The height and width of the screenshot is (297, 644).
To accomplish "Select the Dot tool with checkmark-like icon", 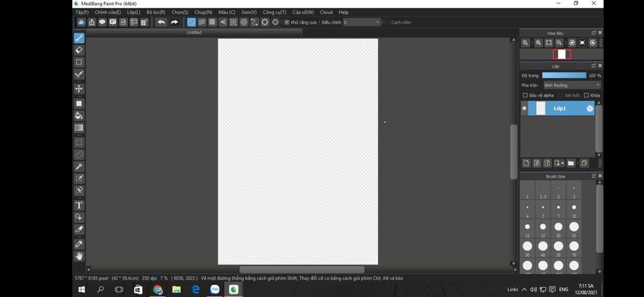I will [x=79, y=74].
